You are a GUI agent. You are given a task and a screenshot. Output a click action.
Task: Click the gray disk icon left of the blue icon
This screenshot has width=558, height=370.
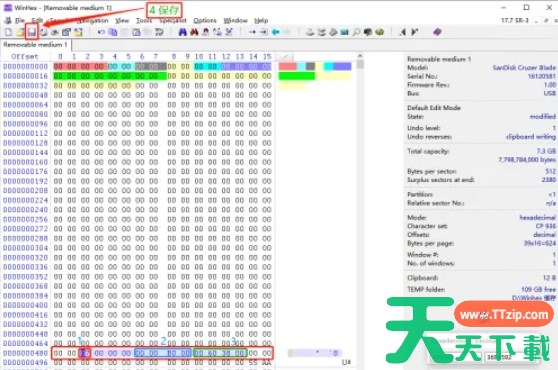point(333,32)
